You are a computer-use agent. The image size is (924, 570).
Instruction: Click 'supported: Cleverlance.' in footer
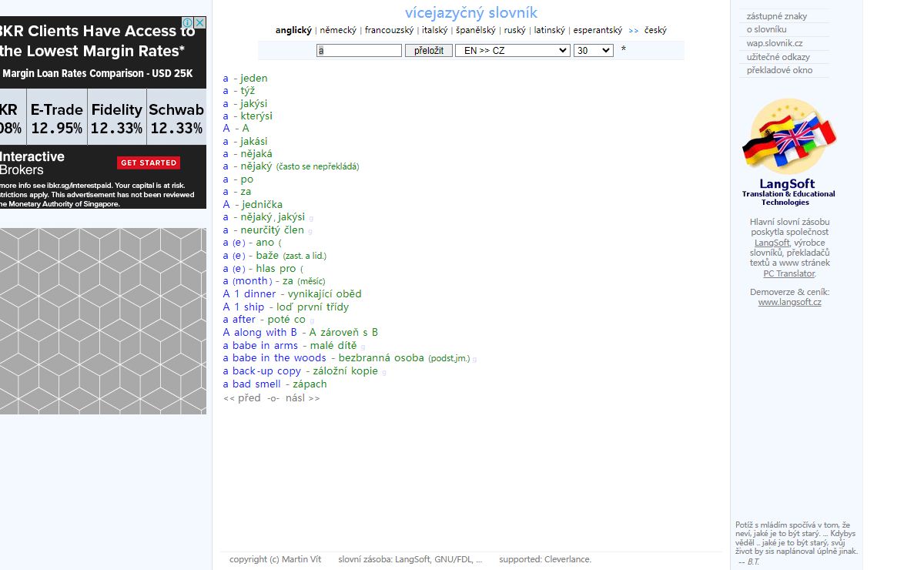pyautogui.click(x=545, y=559)
